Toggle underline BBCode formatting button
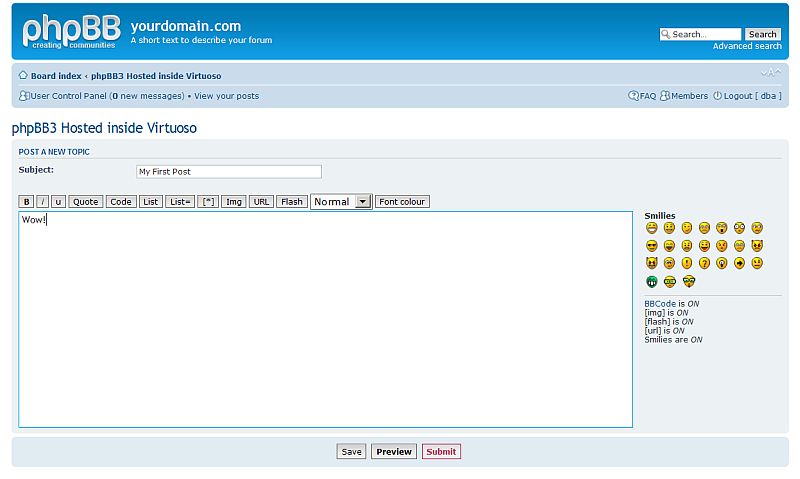Screen dimensions: 800x479 pyautogui.click(x=58, y=202)
